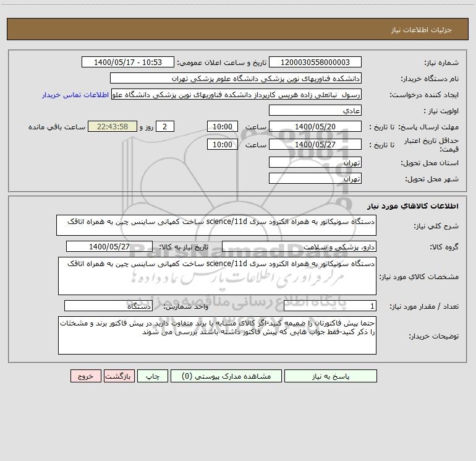Click the تعداد / مقدار مورد نیاز label
The image size is (476, 461).
point(424,306)
